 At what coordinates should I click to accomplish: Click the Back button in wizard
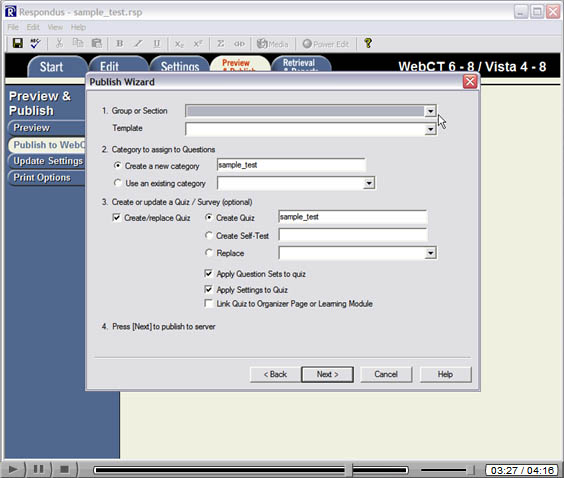pos(275,374)
